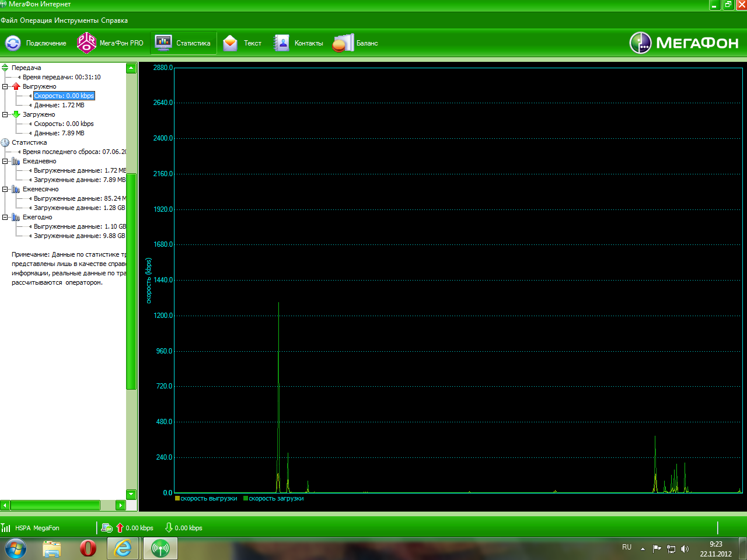Collapse the Ежемесячно tree node

pyautogui.click(x=5, y=189)
